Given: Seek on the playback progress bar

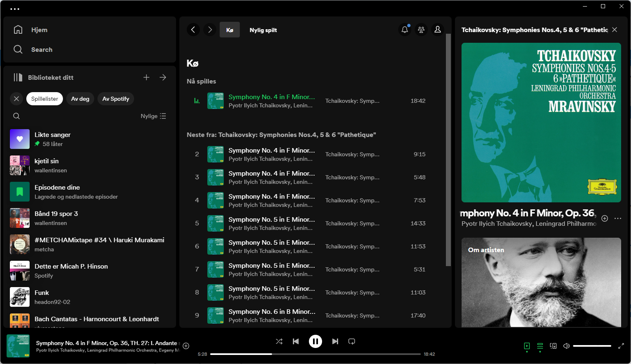Looking at the screenshot, I should (x=315, y=354).
